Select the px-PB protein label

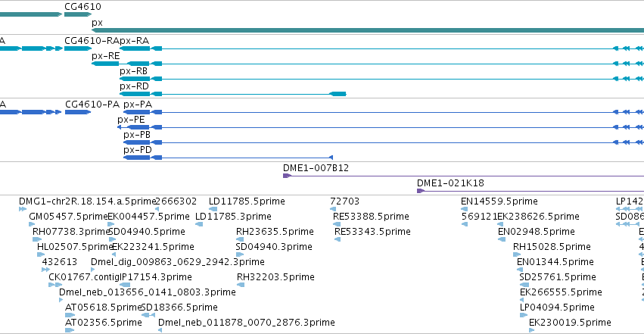pyautogui.click(x=137, y=135)
